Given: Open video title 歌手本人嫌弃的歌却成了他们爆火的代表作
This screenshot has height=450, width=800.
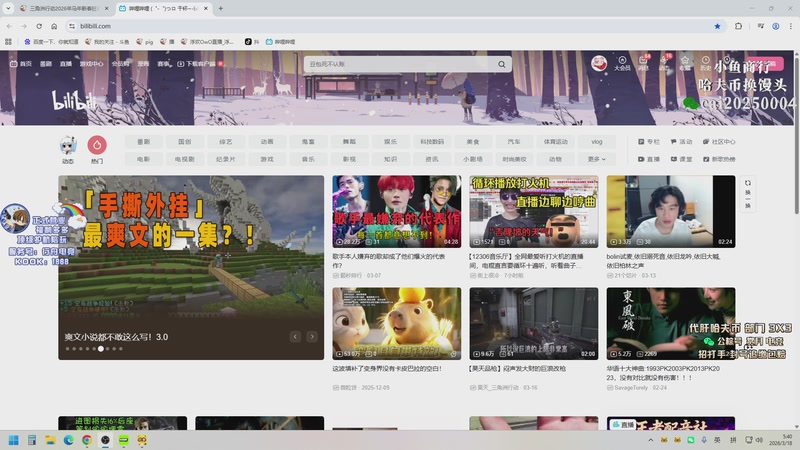Looking at the screenshot, I should [x=389, y=261].
